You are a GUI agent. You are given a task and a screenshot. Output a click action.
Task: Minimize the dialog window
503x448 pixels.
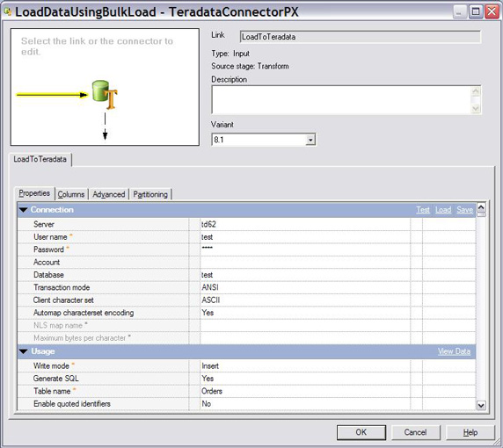(x=460, y=12)
